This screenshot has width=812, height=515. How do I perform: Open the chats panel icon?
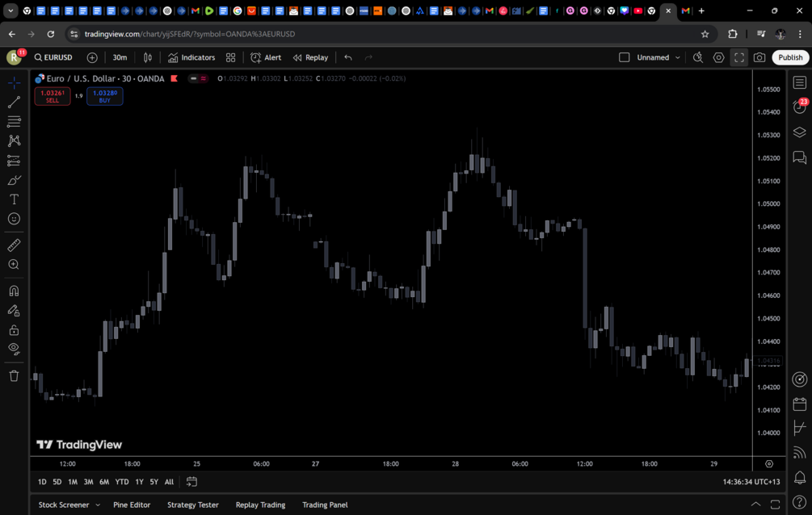800,157
